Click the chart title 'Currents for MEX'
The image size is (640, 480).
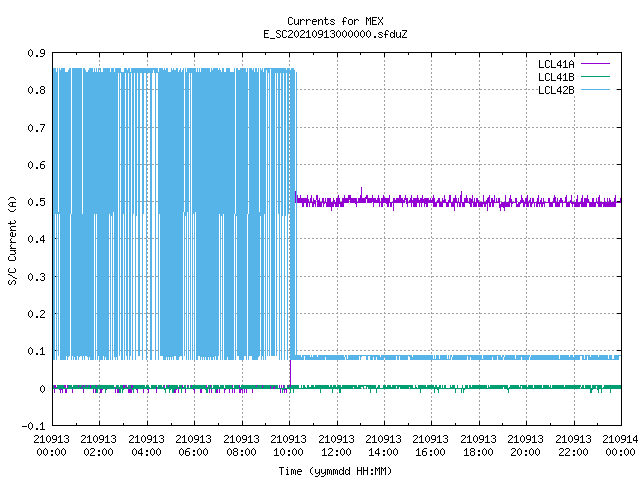click(335, 21)
